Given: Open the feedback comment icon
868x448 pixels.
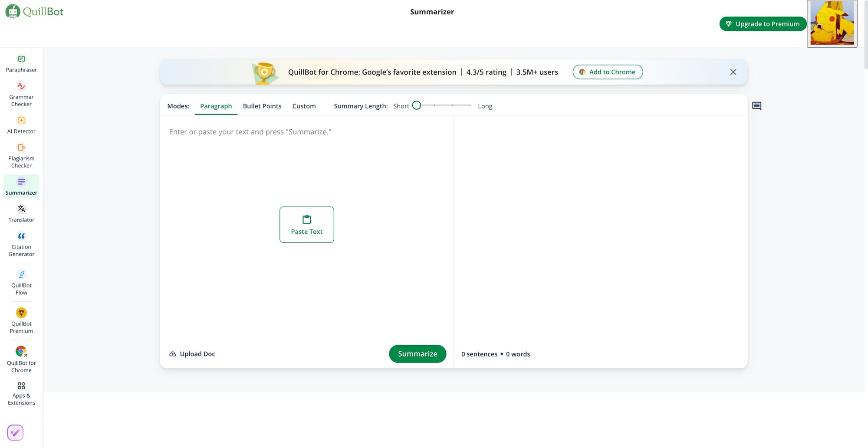Looking at the screenshot, I should 756,106.
